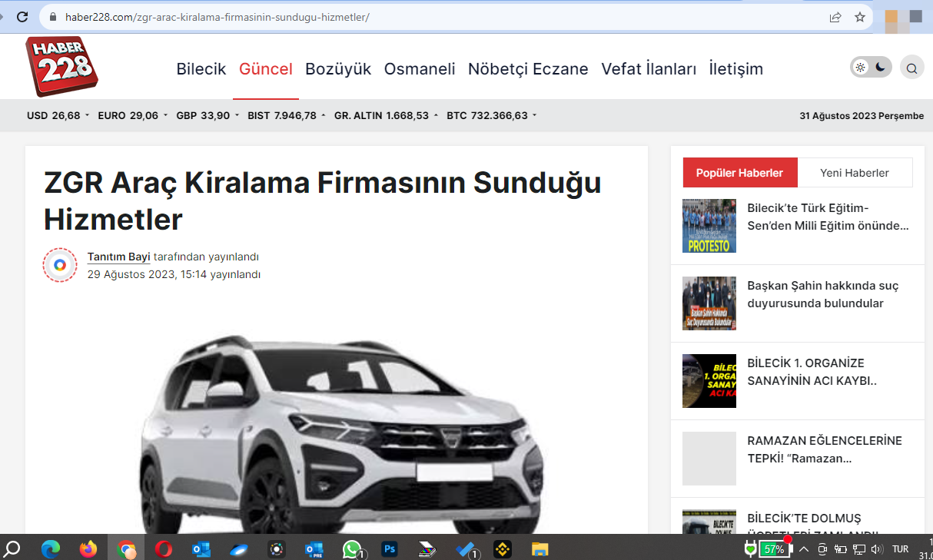The height and width of the screenshot is (560, 933).
Task: Switch to the Yeni Haberler tab
Action: point(855,173)
